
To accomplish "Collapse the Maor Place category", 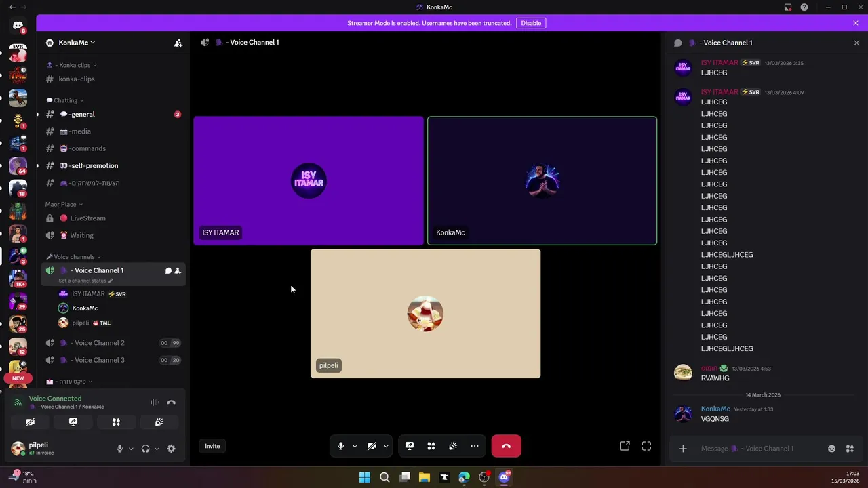I will click(64, 204).
